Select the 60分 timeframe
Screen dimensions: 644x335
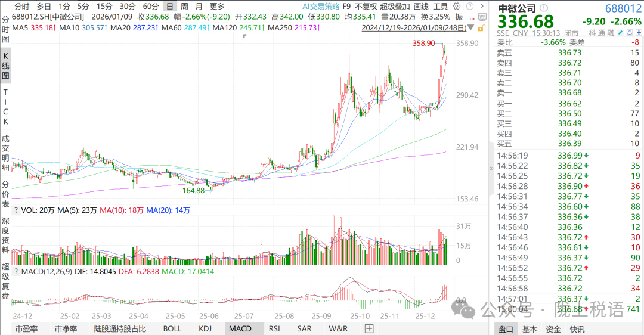click(151, 6)
